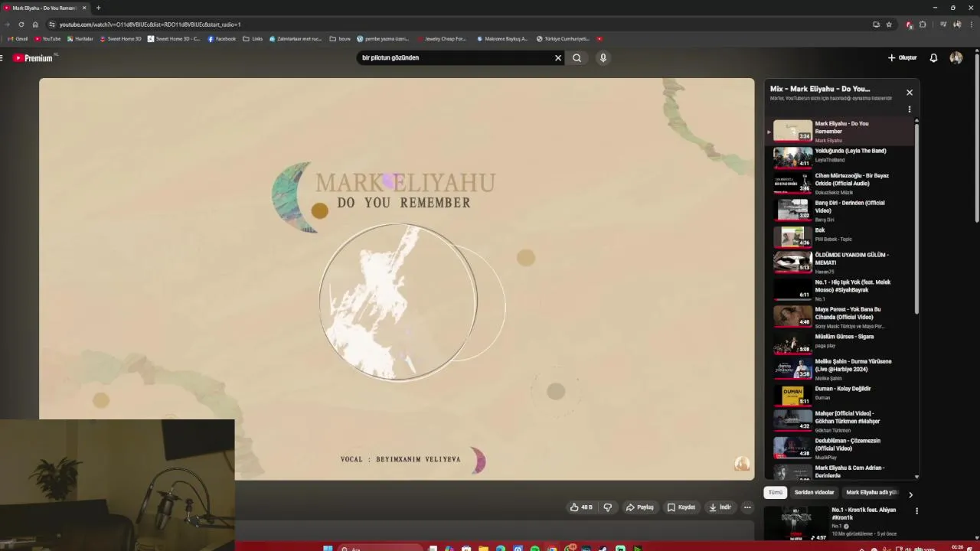The width and height of the screenshot is (980, 551).
Task: Play Bak by Pilli Bebek
Action: tap(841, 236)
